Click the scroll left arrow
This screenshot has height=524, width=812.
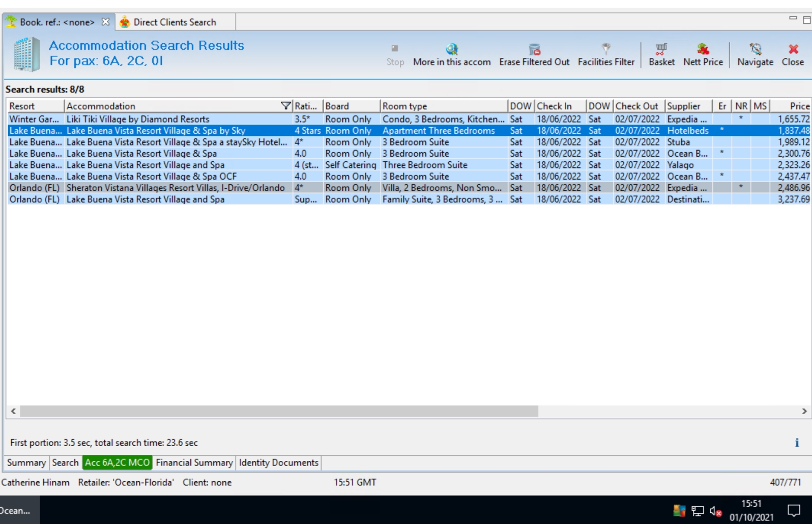pos(13,411)
